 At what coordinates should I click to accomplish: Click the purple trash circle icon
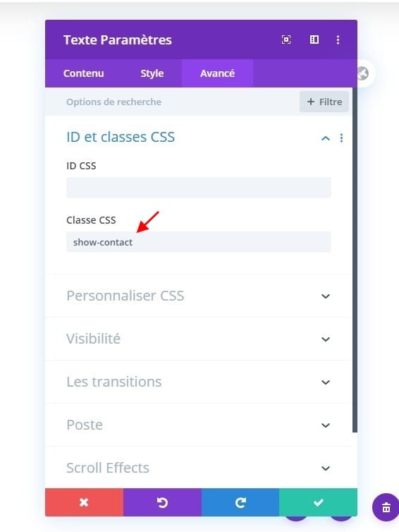click(x=386, y=507)
